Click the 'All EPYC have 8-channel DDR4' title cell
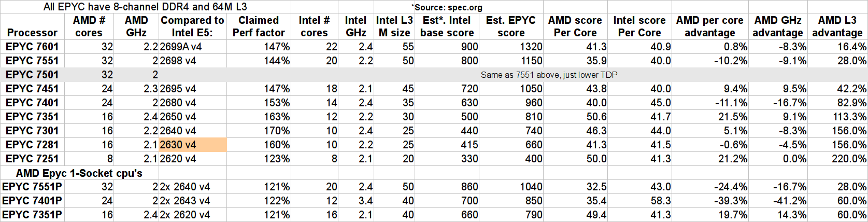The width and height of the screenshot is (868, 222). point(145,7)
